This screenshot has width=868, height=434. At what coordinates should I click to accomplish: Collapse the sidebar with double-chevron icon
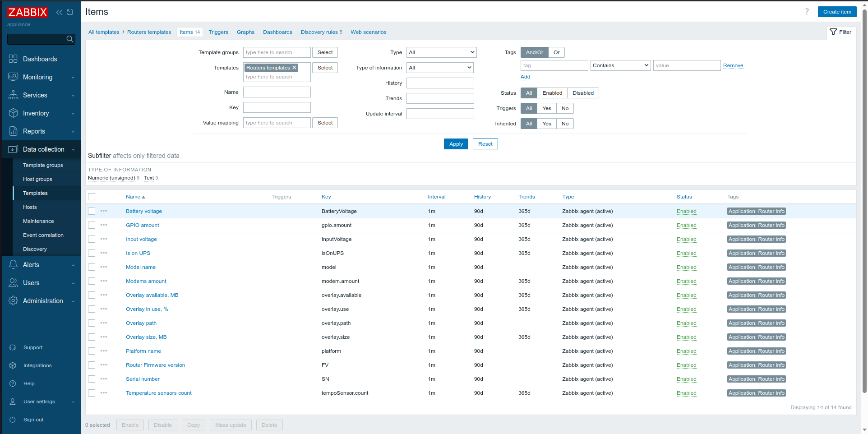[59, 12]
